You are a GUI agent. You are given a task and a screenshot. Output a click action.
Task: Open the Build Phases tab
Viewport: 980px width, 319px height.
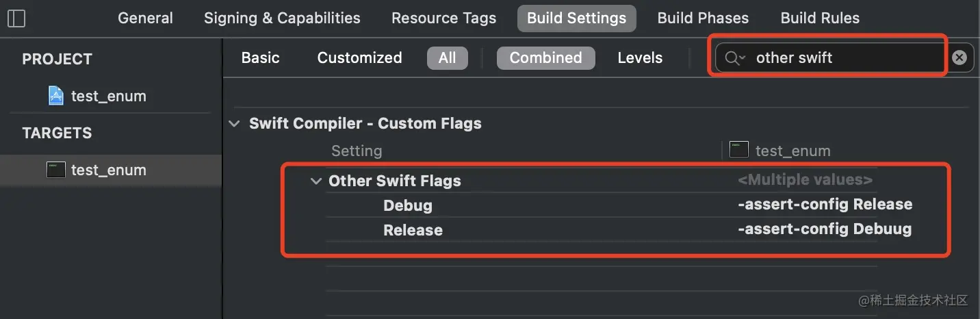(x=703, y=18)
